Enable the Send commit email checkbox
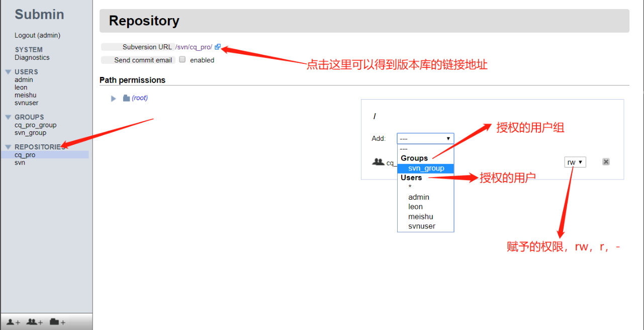 click(x=182, y=60)
